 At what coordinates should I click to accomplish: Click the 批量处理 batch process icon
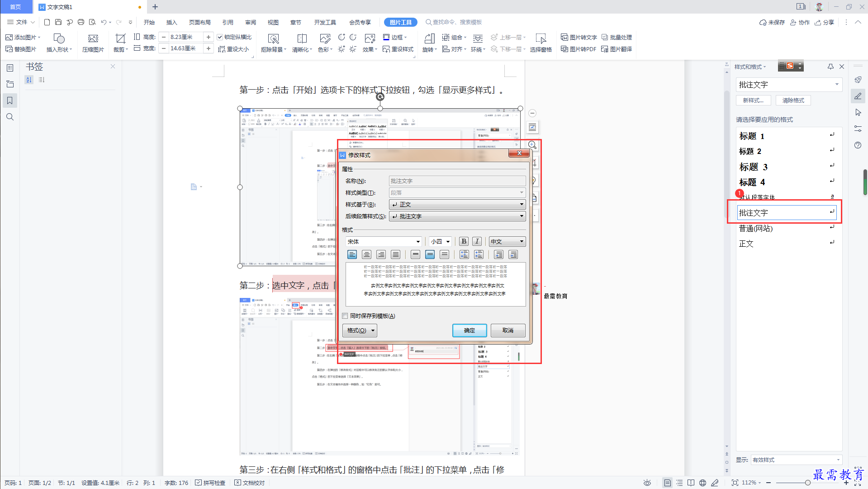(617, 37)
